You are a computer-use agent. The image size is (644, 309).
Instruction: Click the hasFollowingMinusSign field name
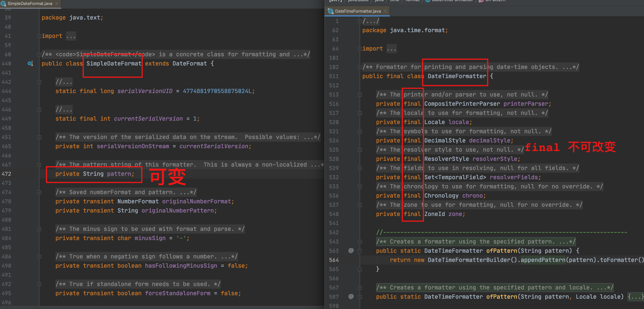[x=181, y=266]
